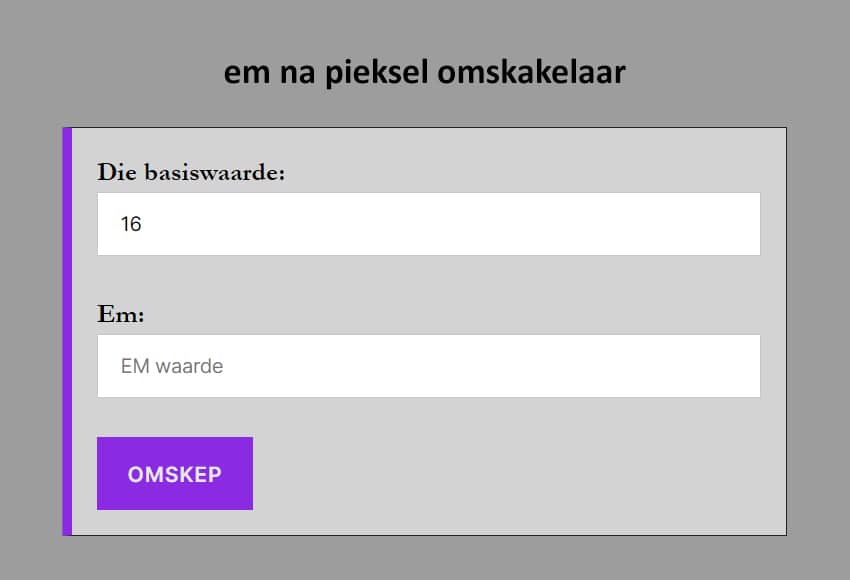Click the purple stripe on the panel's left edge

point(67,331)
